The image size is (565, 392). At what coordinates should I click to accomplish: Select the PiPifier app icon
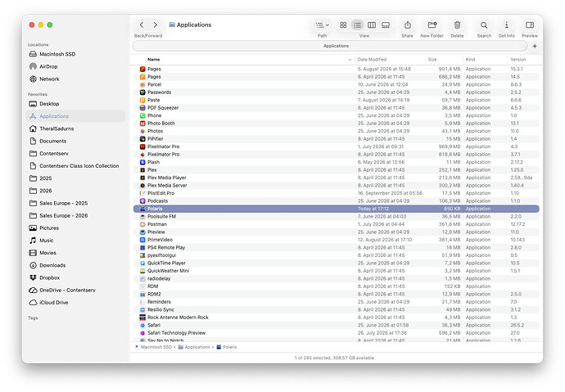pyautogui.click(x=142, y=138)
